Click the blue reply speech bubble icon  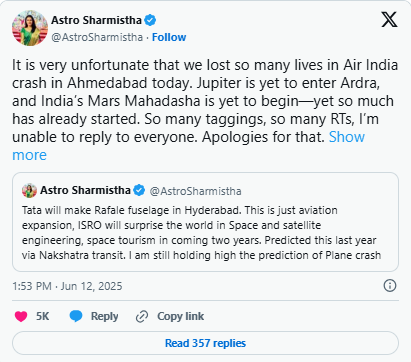(x=76, y=316)
